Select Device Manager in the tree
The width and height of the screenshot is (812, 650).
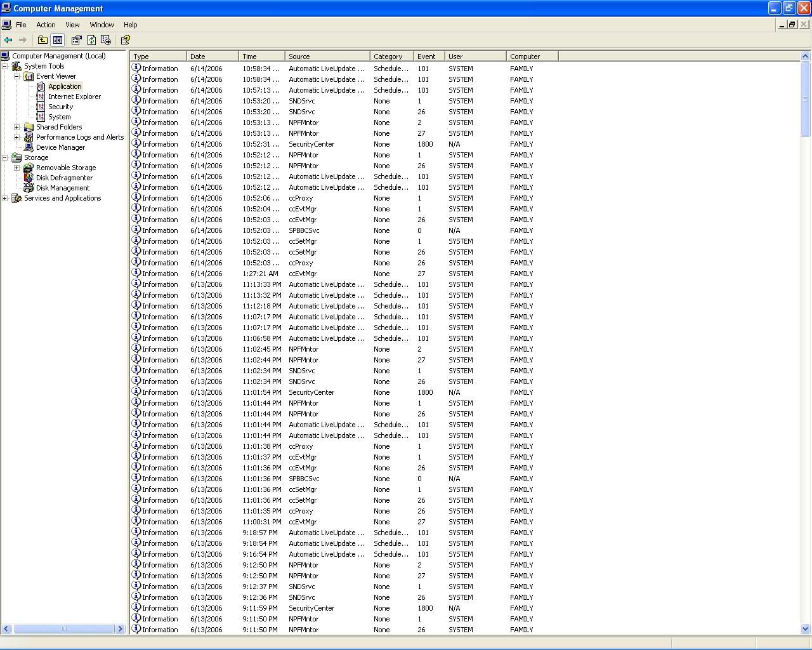click(x=60, y=147)
